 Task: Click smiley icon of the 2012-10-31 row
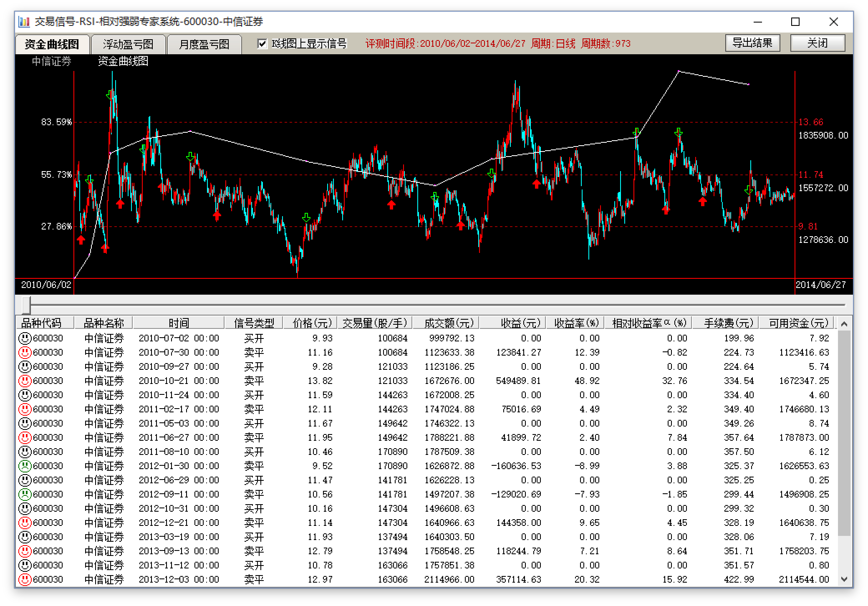pyautogui.click(x=25, y=508)
